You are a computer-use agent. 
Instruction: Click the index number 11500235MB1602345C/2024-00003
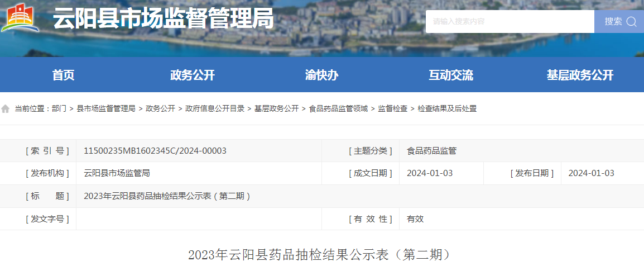155,151
